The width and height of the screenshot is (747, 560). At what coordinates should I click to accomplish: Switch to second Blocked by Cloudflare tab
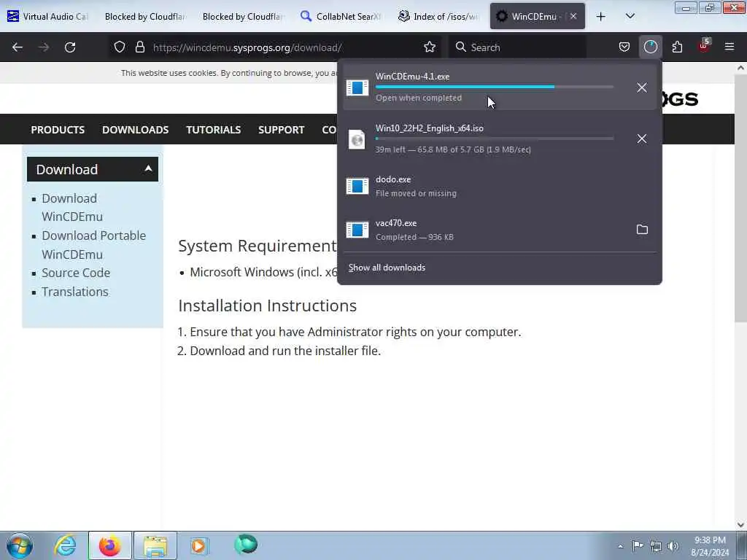(x=242, y=16)
